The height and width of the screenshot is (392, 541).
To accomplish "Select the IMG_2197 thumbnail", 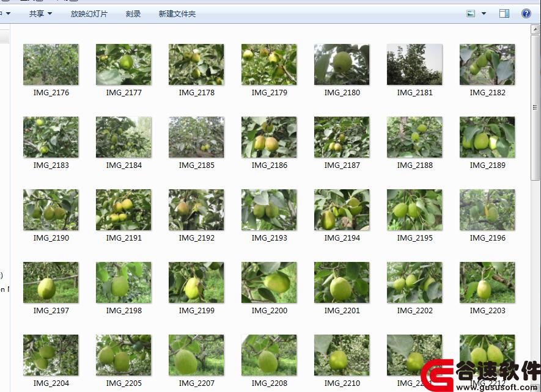I will 51,283.
